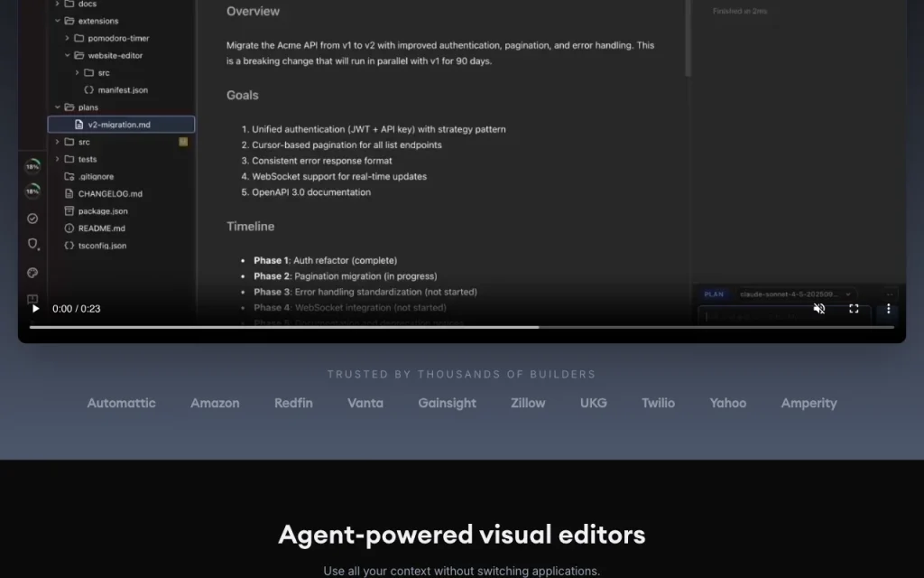The height and width of the screenshot is (578, 924).
Task: Click the Automattic logo
Action: (122, 403)
